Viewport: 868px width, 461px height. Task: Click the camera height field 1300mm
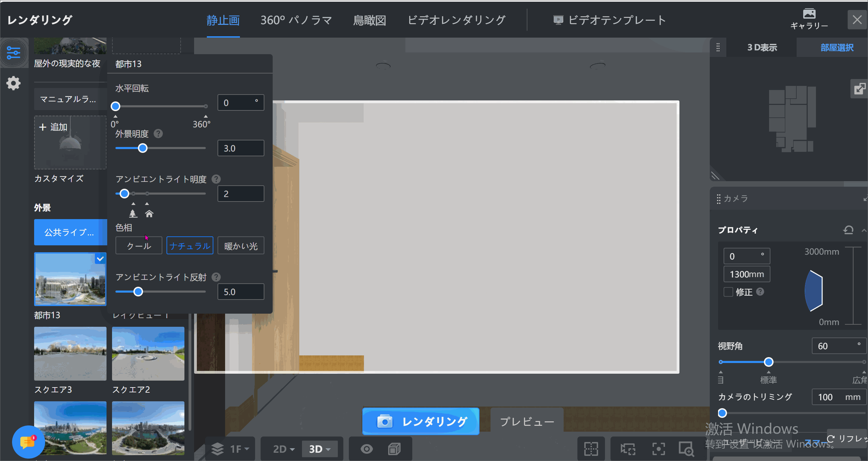tap(747, 274)
